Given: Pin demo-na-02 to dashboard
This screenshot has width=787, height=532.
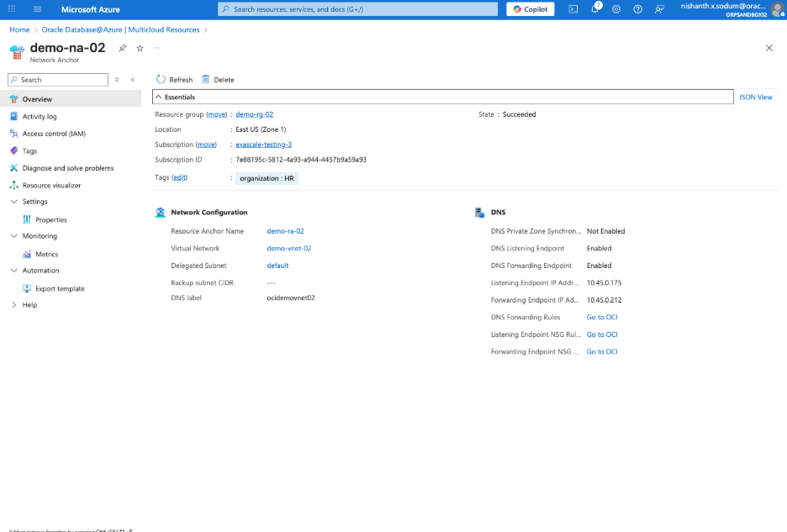Looking at the screenshot, I should 123,48.
